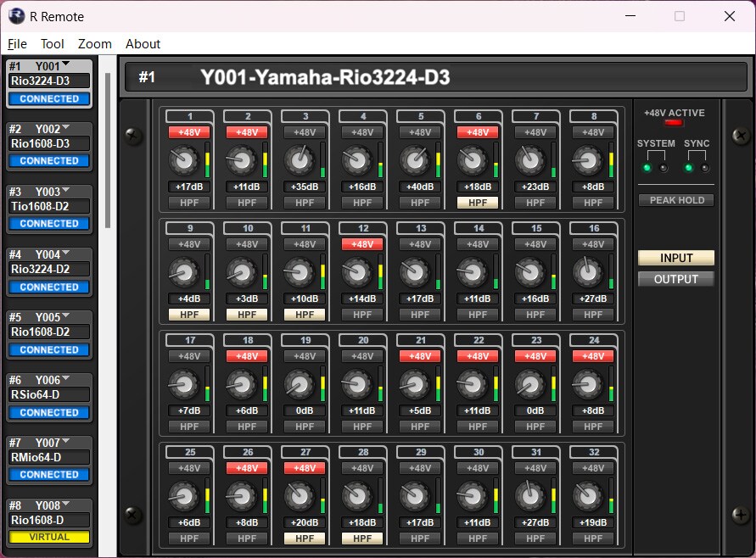Click the channel 27 gain knob

298,495
